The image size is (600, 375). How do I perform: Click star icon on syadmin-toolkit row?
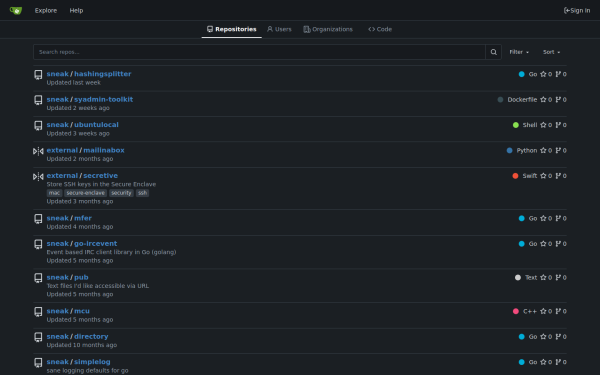click(x=543, y=99)
